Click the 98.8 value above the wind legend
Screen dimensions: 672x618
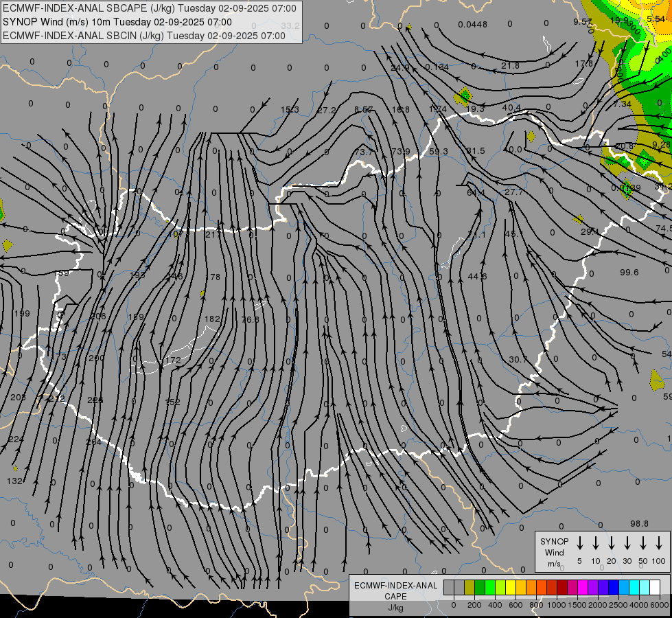[639, 524]
